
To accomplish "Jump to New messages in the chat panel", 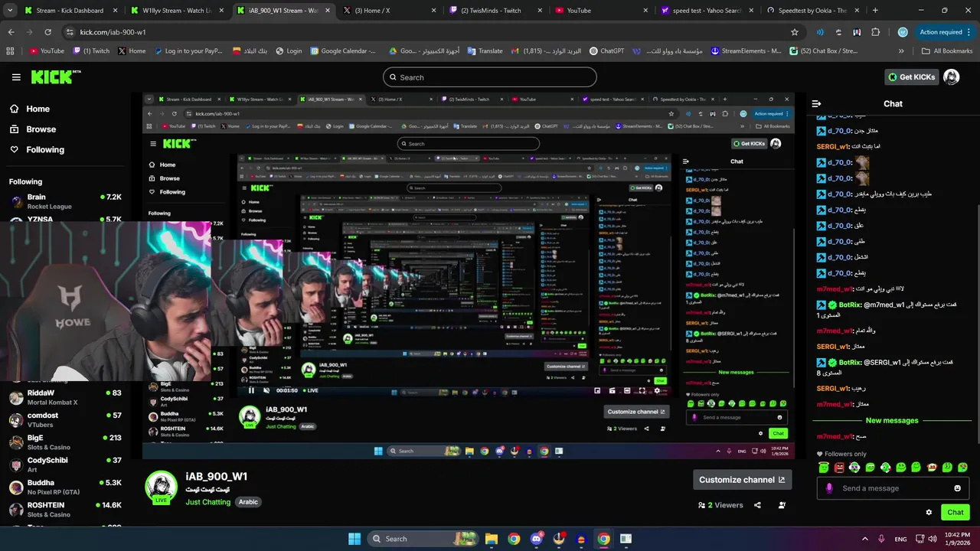I will 892,420.
